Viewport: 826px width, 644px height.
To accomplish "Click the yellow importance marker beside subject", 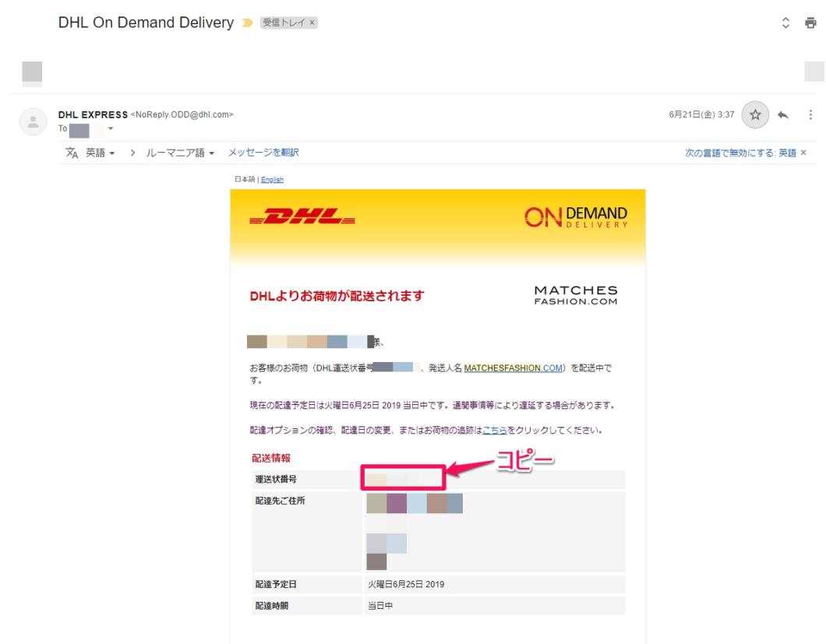I will point(247,23).
